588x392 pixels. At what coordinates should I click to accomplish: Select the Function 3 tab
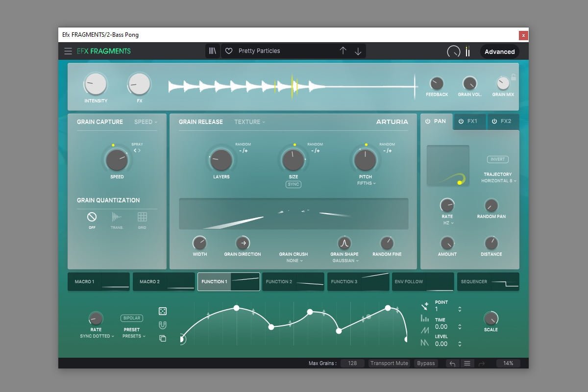[358, 282]
